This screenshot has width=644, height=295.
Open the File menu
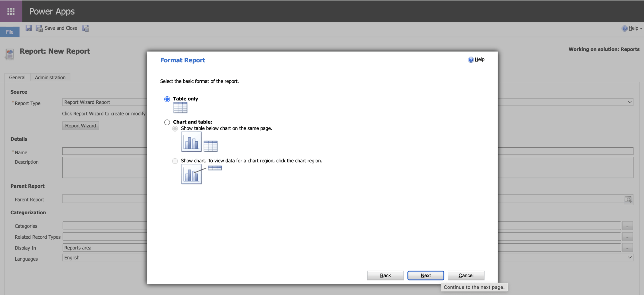(x=10, y=32)
